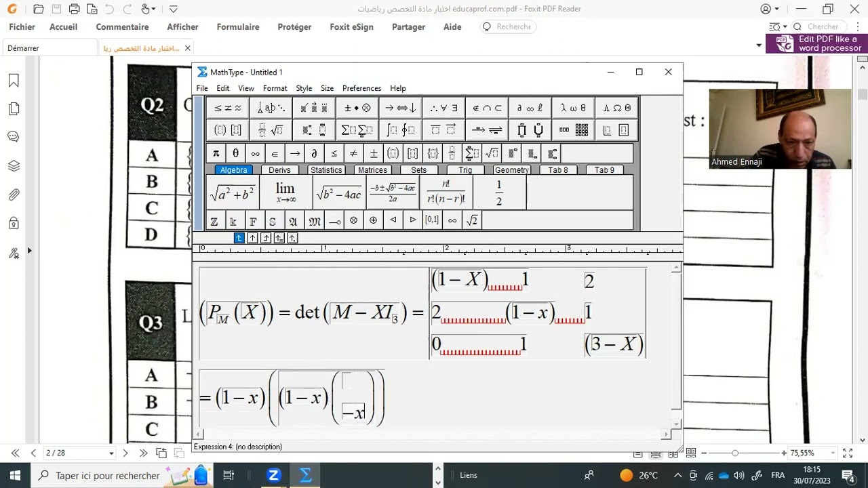Open uppercase Greek letters palette

point(617,108)
